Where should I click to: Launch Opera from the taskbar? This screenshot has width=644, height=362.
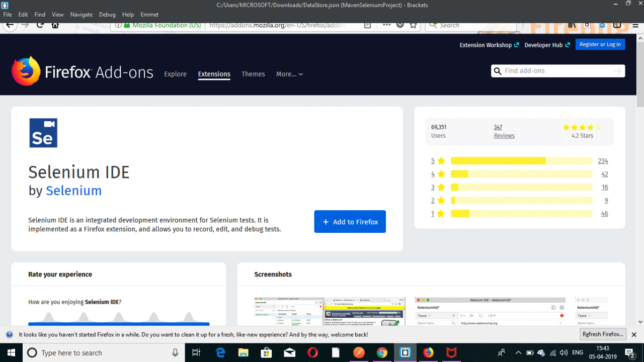coord(312,352)
